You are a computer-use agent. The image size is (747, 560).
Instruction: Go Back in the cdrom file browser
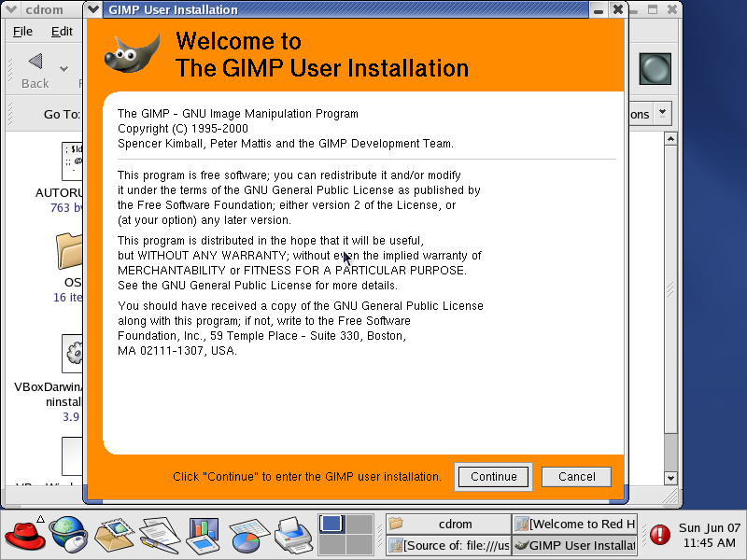tap(35, 71)
